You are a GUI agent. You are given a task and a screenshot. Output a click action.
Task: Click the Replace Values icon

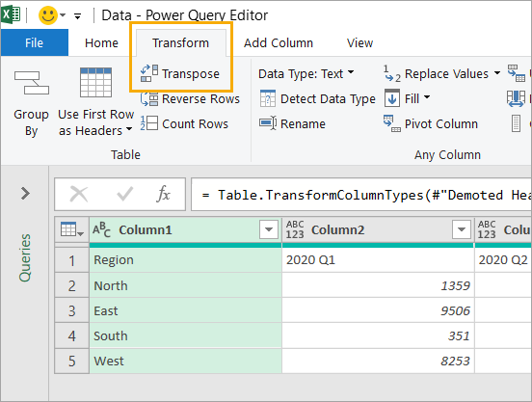[392, 73]
